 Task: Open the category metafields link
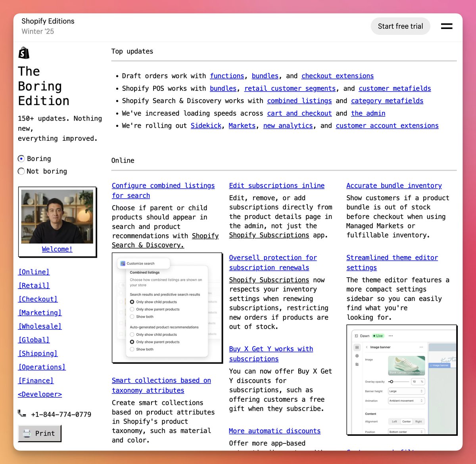click(387, 101)
